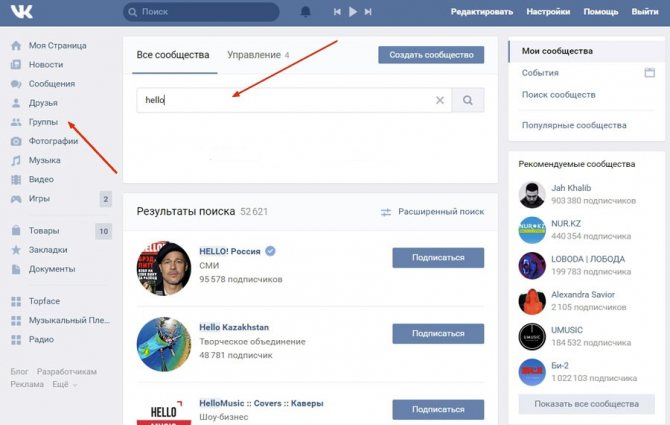Select События in right menu
670x425 pixels.
click(540, 73)
